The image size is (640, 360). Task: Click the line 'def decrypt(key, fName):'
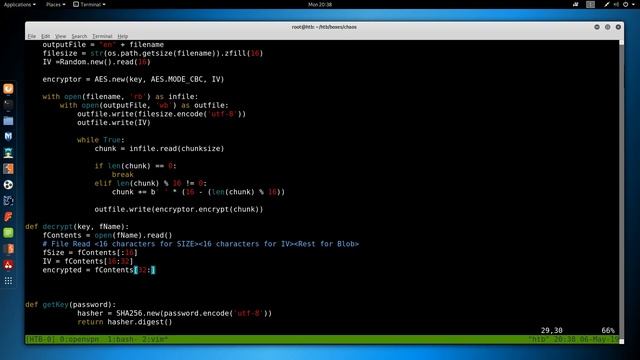tap(77, 227)
